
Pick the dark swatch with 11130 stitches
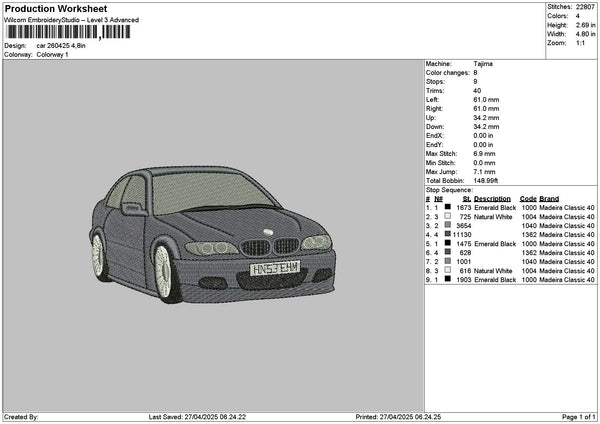[447, 234]
